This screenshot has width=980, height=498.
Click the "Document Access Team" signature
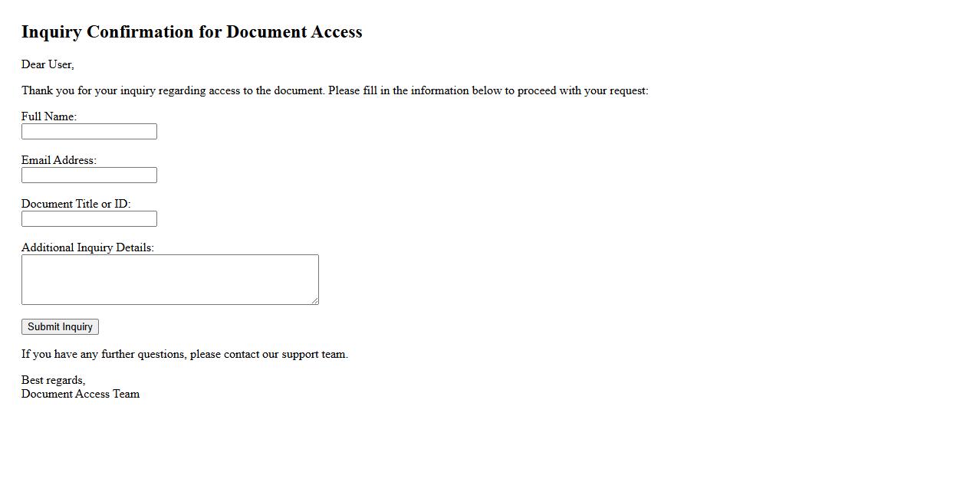[81, 394]
